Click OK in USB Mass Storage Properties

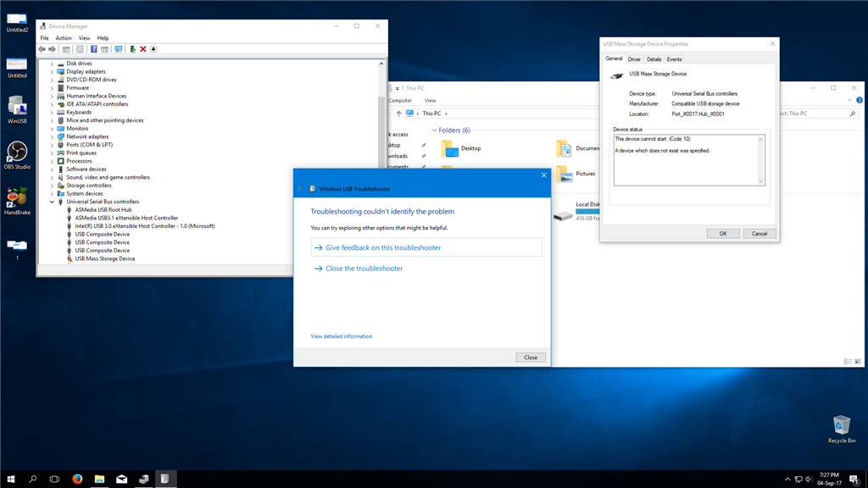[x=722, y=234]
